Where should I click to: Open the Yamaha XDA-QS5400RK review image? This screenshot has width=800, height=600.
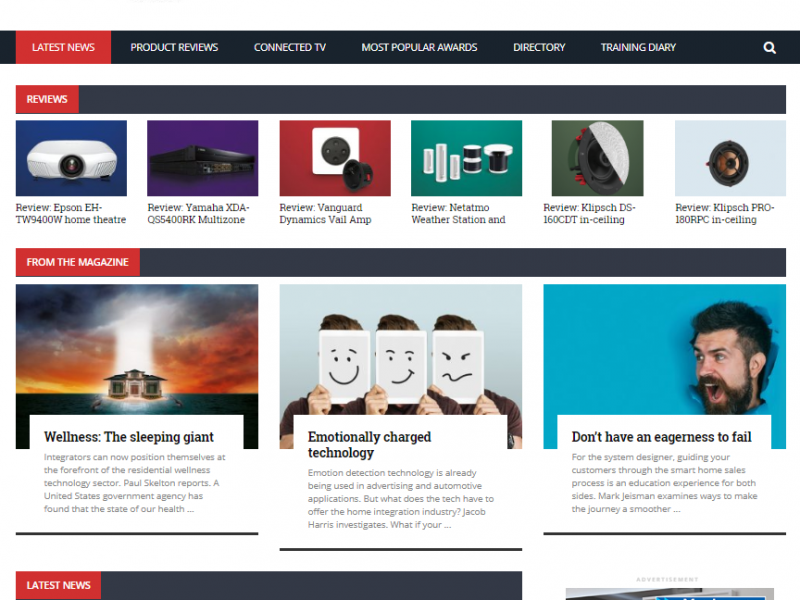[203, 158]
